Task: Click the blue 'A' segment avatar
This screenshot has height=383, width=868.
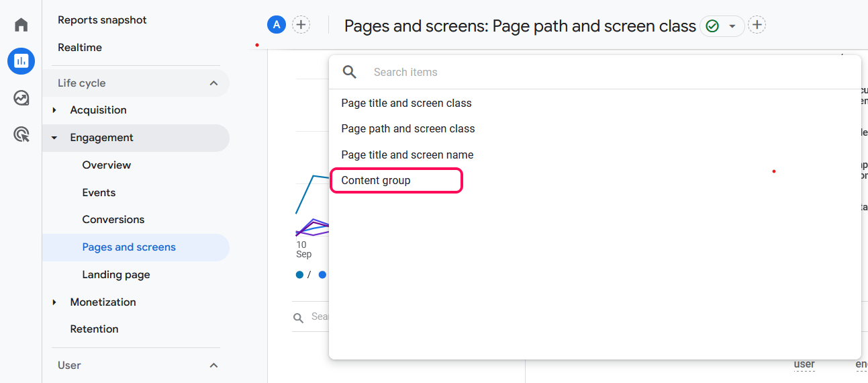Action: 277,25
